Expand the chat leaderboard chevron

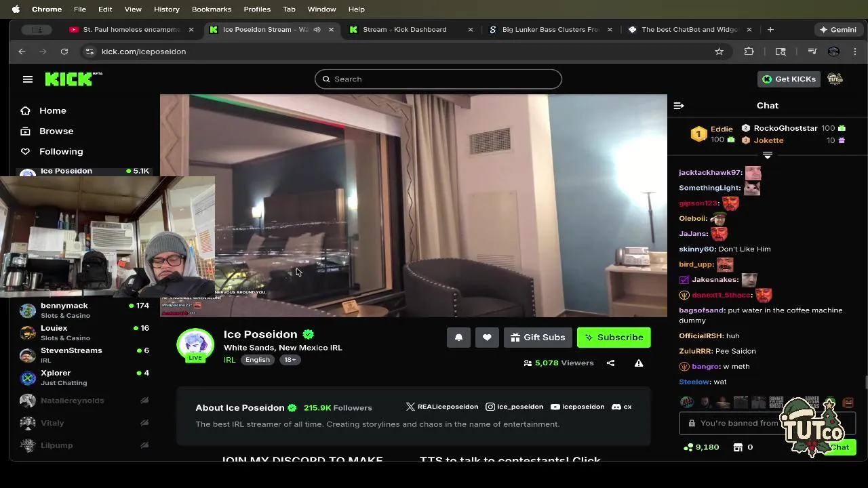click(x=768, y=155)
